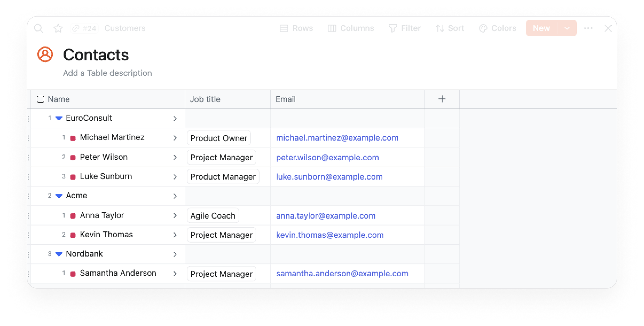Open dropdown arrow next to New

point(567,28)
